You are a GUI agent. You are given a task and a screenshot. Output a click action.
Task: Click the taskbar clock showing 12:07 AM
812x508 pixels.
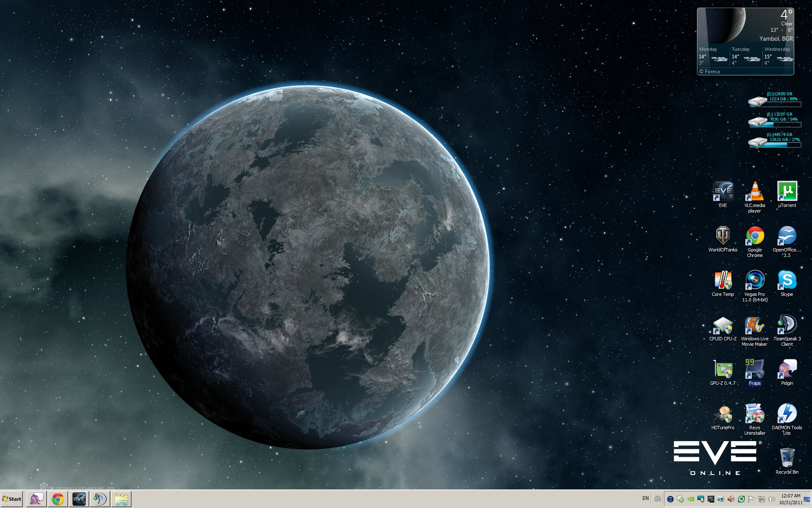[x=790, y=499]
